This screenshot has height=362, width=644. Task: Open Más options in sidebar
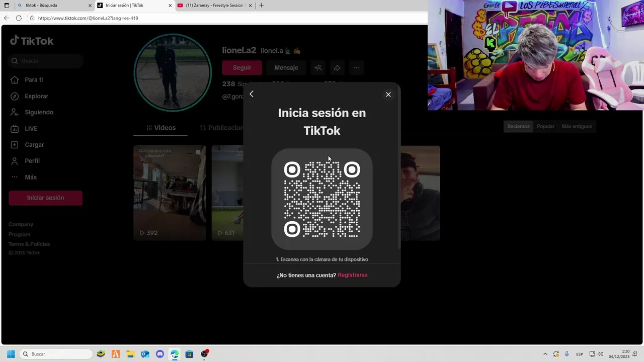[x=31, y=177]
